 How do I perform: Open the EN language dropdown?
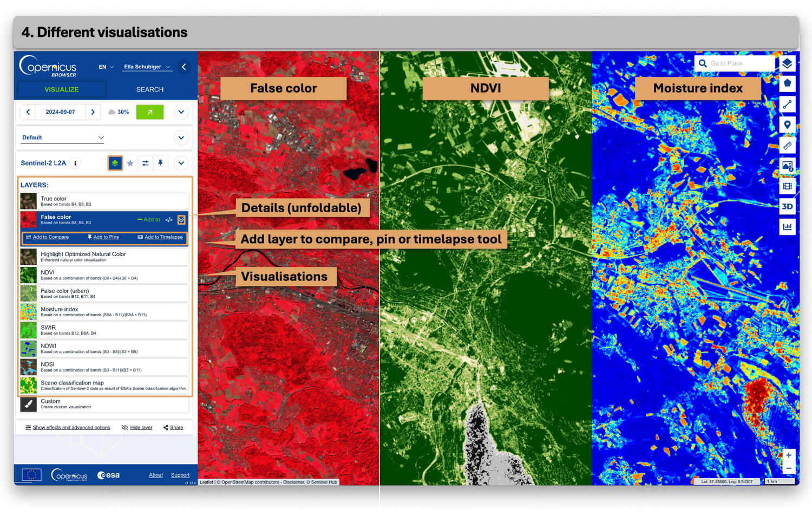point(106,67)
